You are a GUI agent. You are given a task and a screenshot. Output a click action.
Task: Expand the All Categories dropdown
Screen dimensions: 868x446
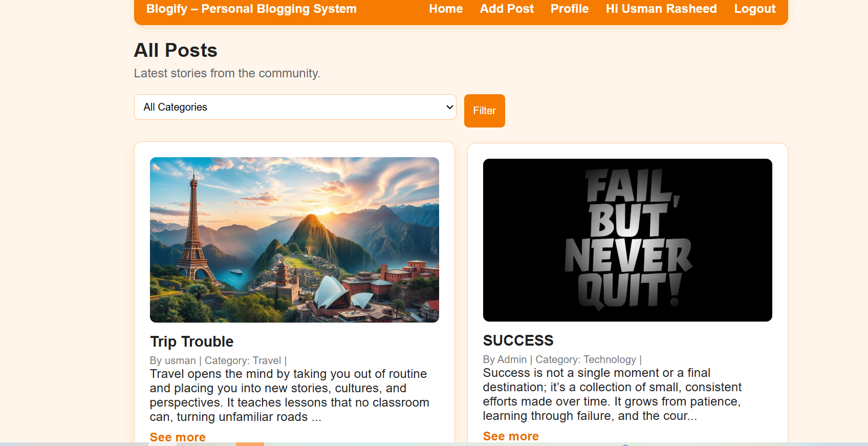pyautogui.click(x=295, y=107)
